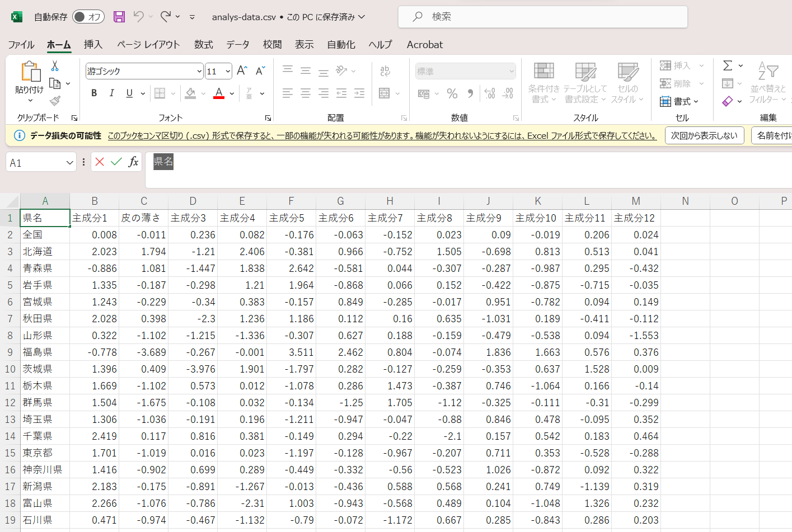Select column header D

[193, 201]
